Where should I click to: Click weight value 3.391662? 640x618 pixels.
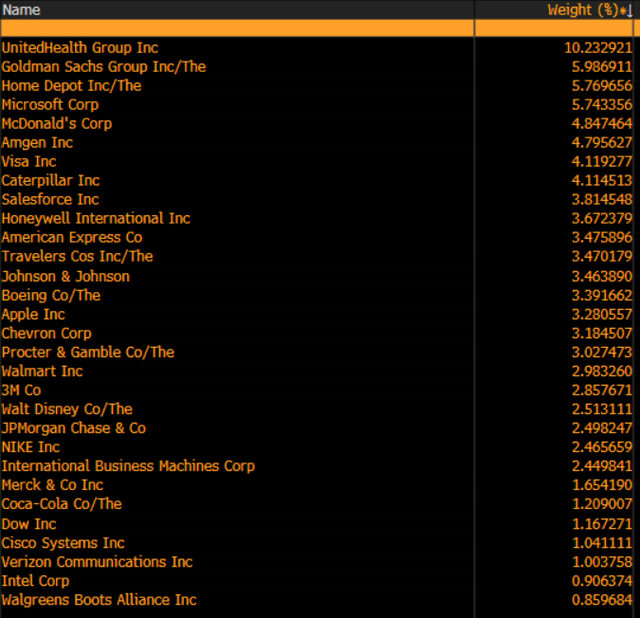click(602, 295)
